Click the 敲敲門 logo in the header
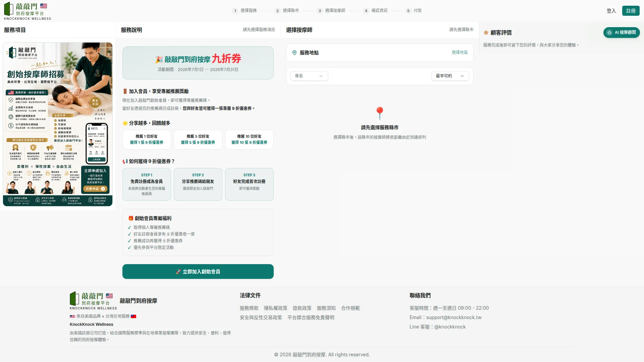This screenshot has height=362, width=644. (28, 11)
